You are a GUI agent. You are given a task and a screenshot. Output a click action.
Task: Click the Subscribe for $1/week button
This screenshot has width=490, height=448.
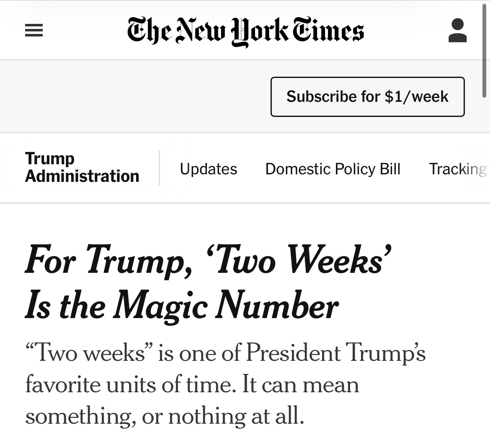(368, 97)
